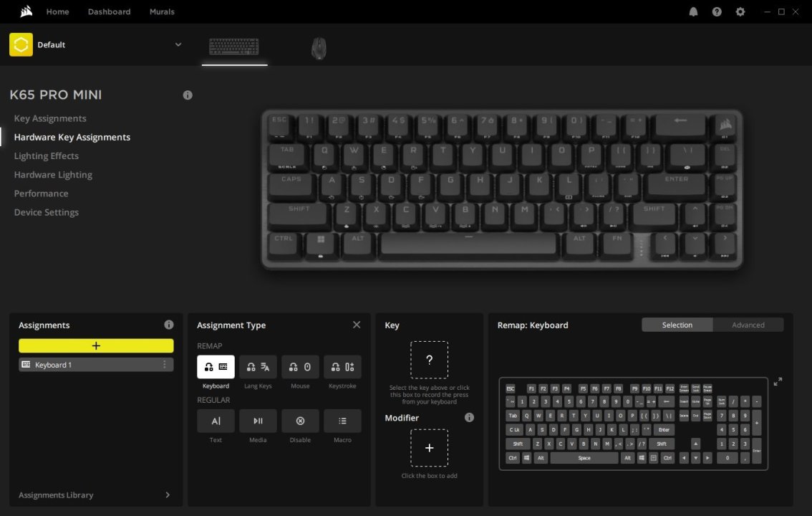Choose Text assignment type

[x=216, y=421]
